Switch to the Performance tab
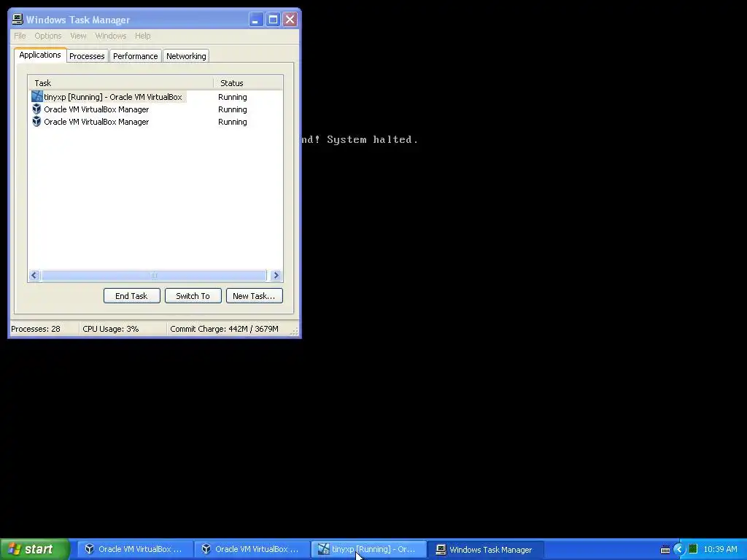The height and width of the screenshot is (560, 747). click(x=135, y=56)
